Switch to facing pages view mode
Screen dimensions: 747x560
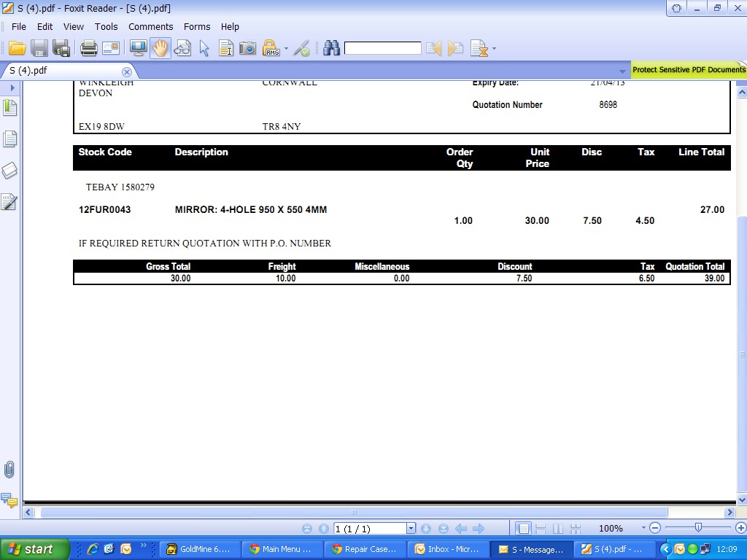click(x=558, y=529)
